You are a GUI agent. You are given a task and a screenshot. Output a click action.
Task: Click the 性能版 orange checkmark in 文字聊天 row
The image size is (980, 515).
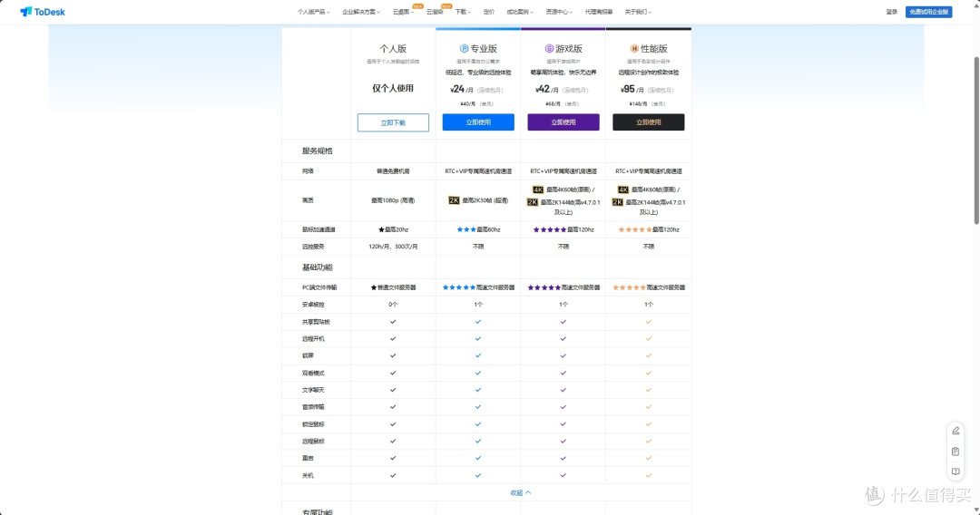[648, 390]
